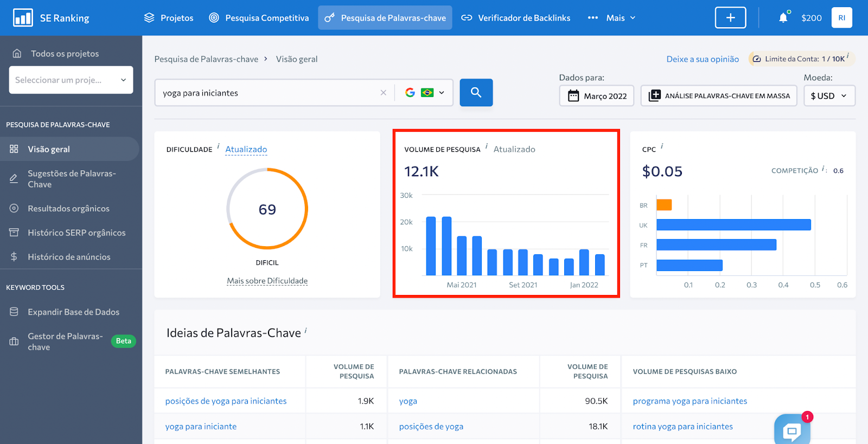Screen dimensions: 868x444
Task: Expand the Mais menu chevron
Action: pos(633,18)
